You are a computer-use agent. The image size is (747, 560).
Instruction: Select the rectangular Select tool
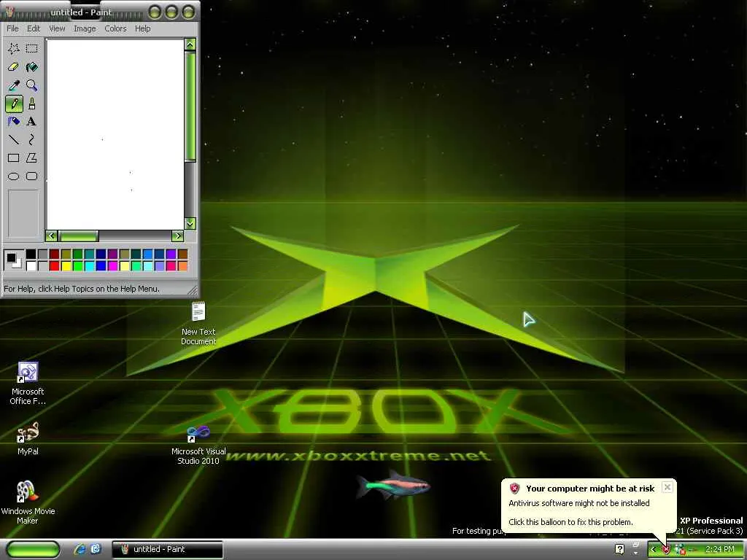click(x=32, y=48)
